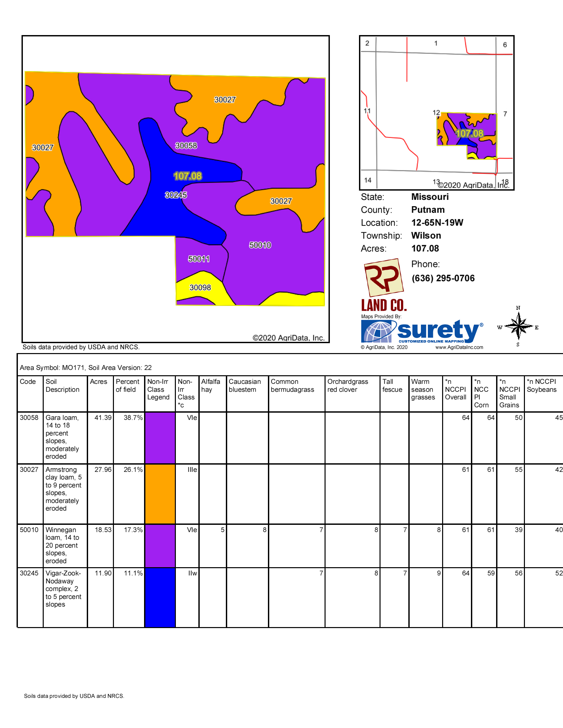Click the 18.53 acres cell
Image resolution: width=563 pixels, height=728 pixels.
103,530
